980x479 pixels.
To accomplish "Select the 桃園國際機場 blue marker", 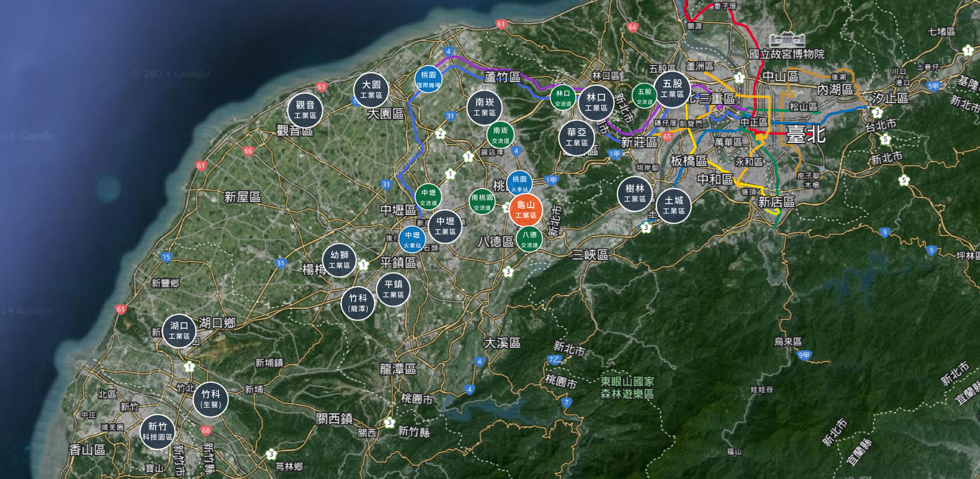I will click(428, 80).
